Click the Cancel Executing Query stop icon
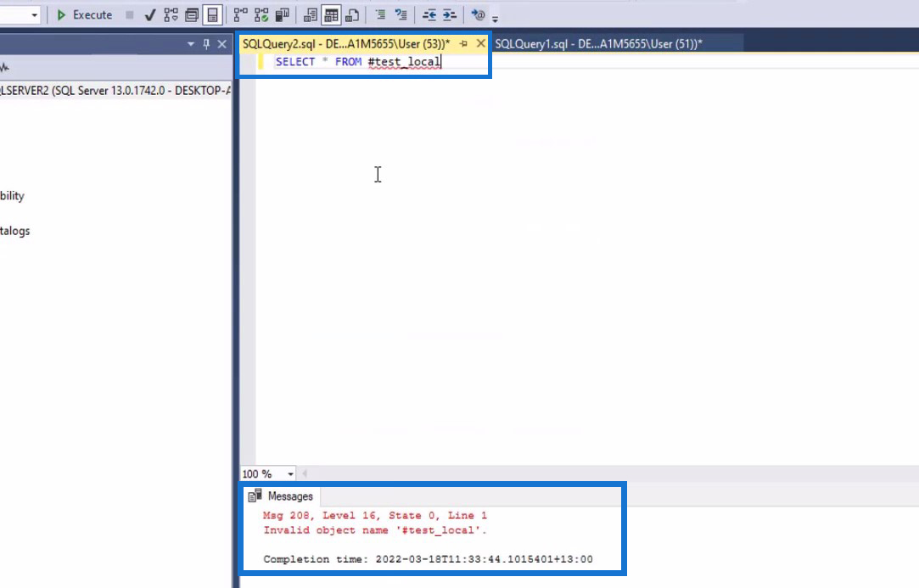The height and width of the screenshot is (588, 919). pos(130,14)
